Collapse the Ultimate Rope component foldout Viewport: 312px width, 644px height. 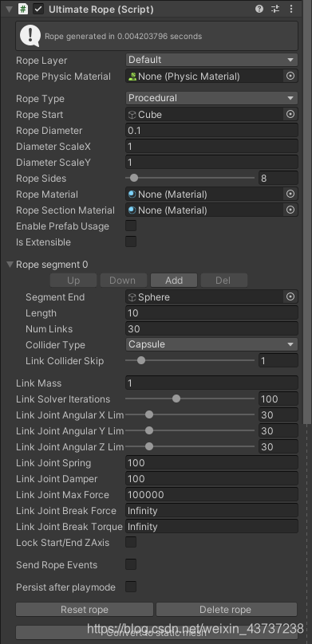pyautogui.click(x=9, y=9)
